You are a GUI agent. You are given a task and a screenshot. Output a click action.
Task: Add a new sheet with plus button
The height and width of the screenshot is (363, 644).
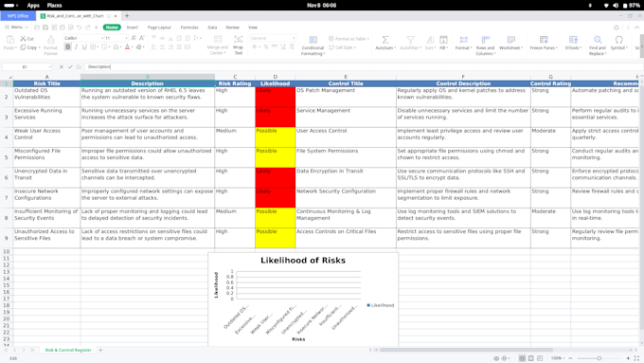100,350
